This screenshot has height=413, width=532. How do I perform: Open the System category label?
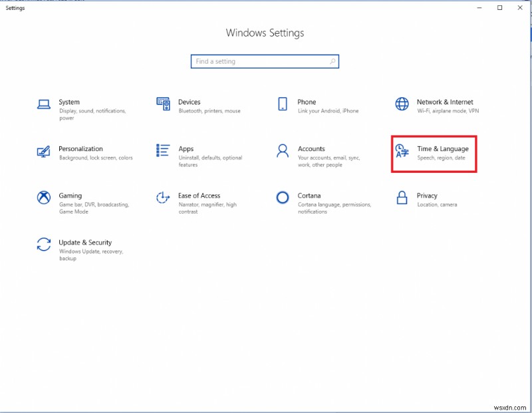point(69,102)
